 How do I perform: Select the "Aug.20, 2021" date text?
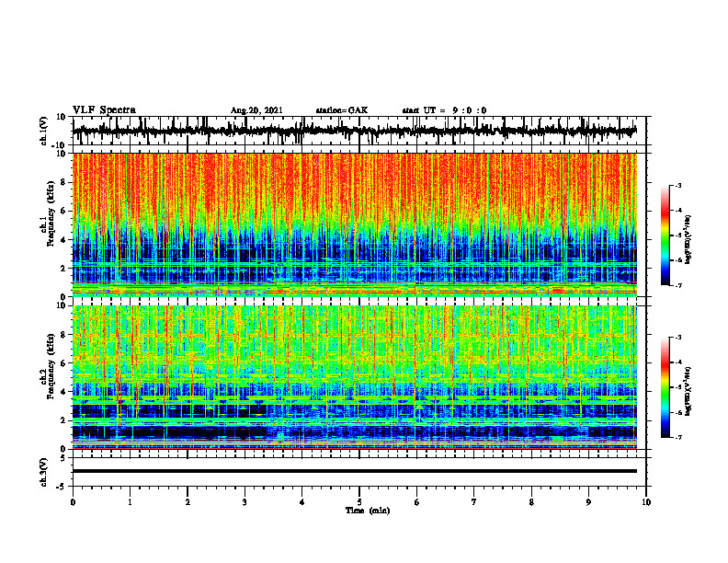pyautogui.click(x=256, y=110)
